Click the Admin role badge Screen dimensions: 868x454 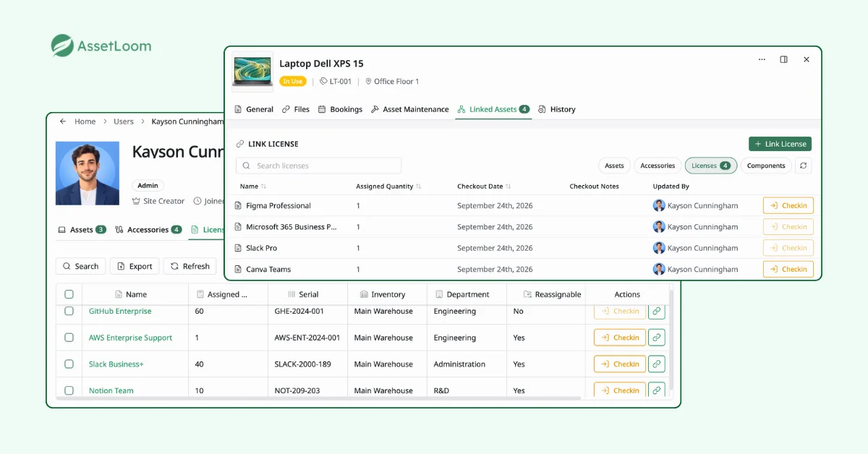148,185
